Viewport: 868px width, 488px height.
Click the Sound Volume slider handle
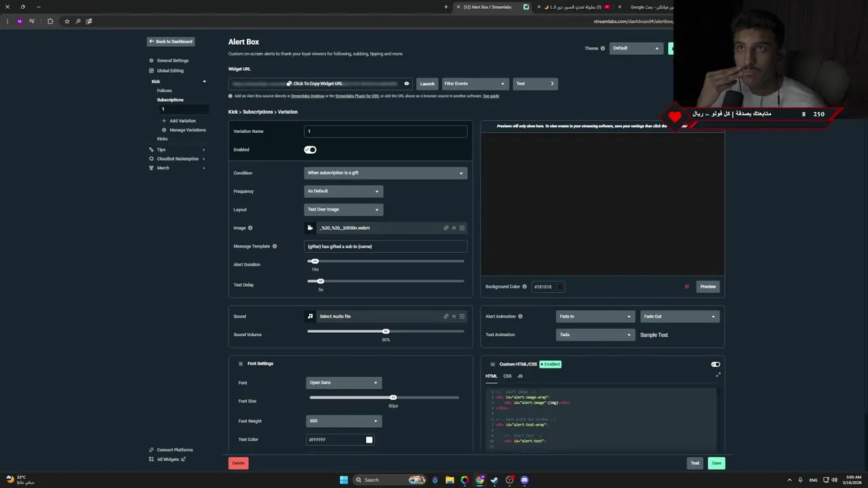click(386, 331)
